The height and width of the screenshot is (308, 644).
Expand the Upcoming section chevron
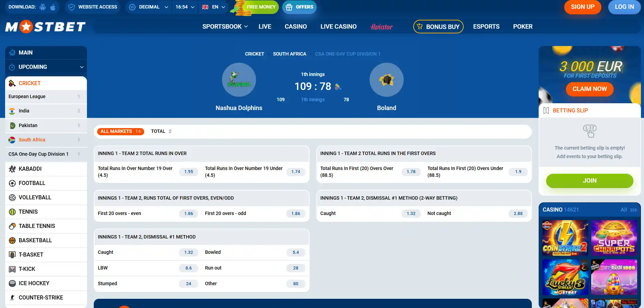[82, 67]
